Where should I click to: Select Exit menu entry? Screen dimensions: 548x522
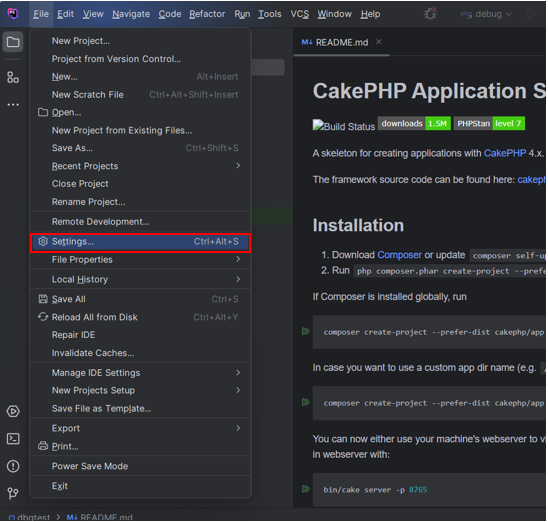140,486
